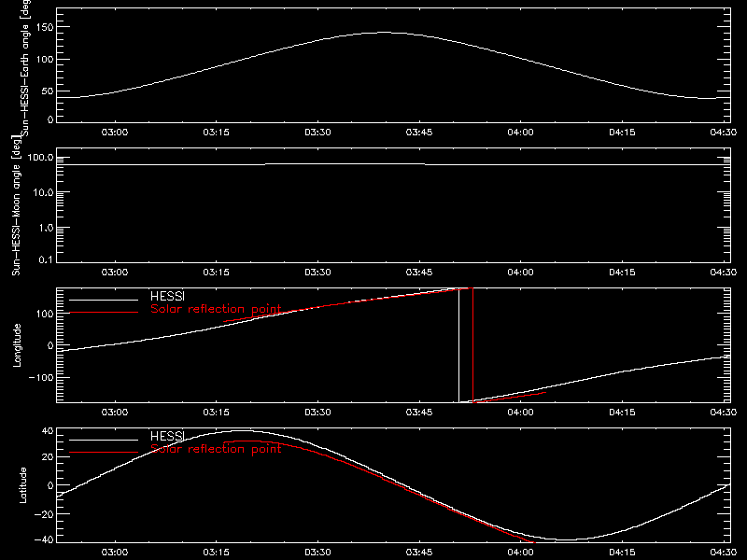
Task: Click 03:15 time label under Moon angle plot
Action: pos(217,272)
